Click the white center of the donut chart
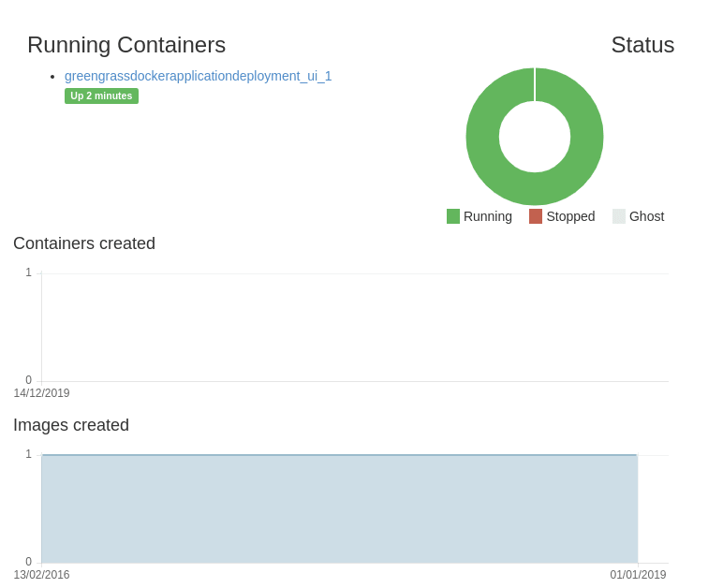723x588 pixels. tap(535, 137)
